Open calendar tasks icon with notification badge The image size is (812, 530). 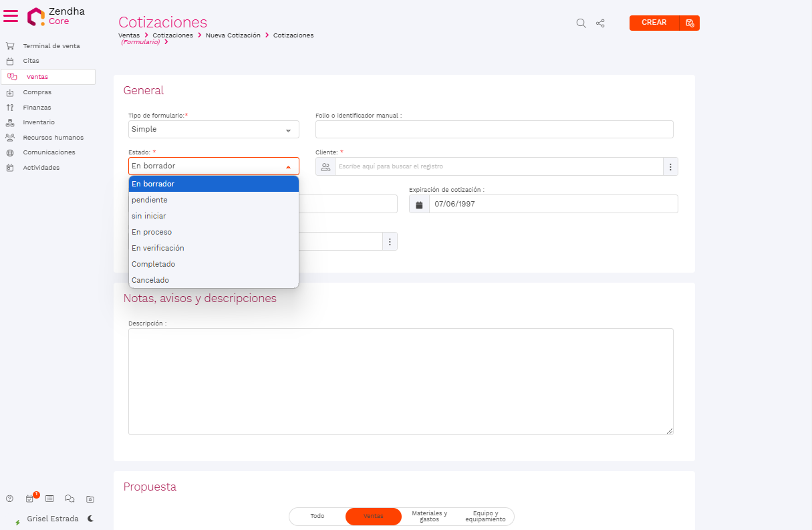click(x=30, y=499)
